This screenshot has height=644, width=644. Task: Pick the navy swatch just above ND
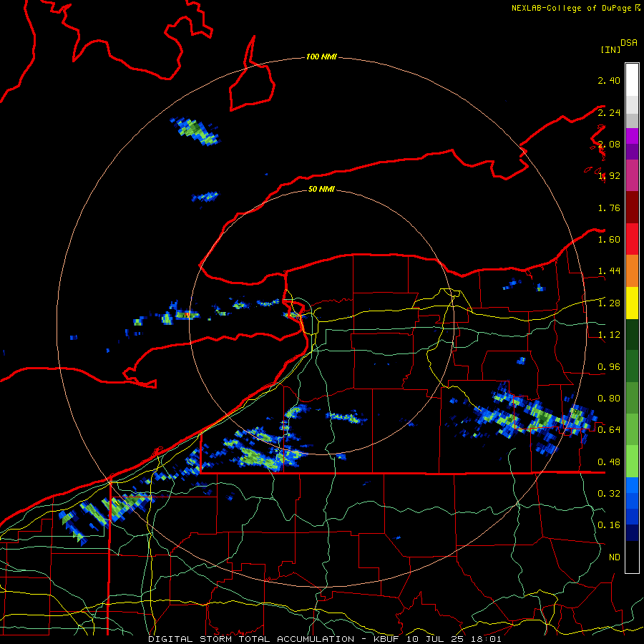pos(632,533)
